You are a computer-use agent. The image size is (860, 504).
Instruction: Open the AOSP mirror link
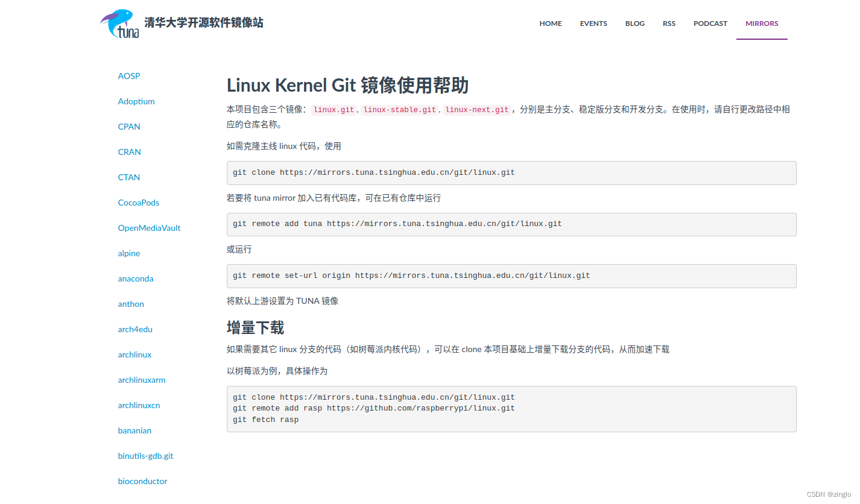128,76
